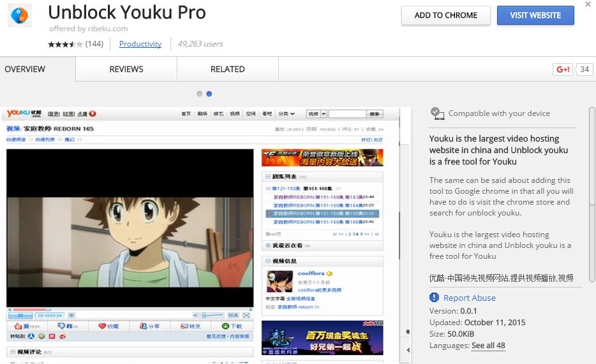Close the extension details with the X
Screen dimensions: 596x364
point(588,4)
